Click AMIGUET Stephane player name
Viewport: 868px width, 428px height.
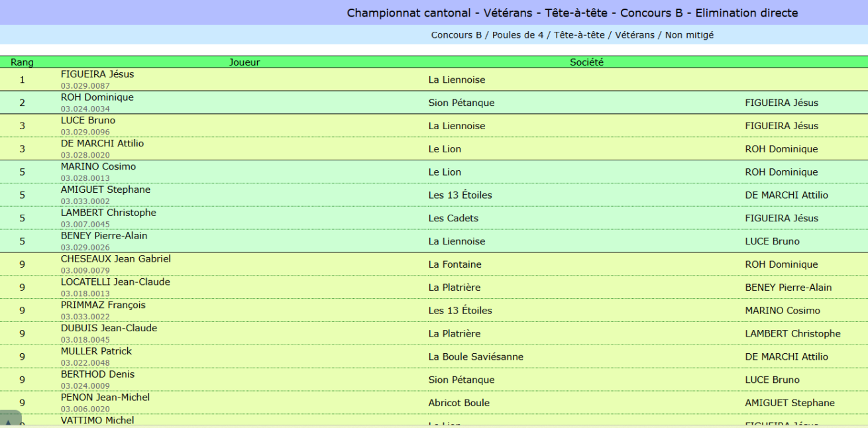tap(105, 189)
